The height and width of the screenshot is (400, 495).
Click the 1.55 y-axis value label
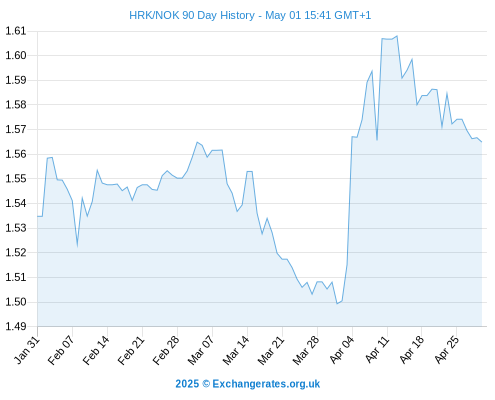(x=15, y=179)
